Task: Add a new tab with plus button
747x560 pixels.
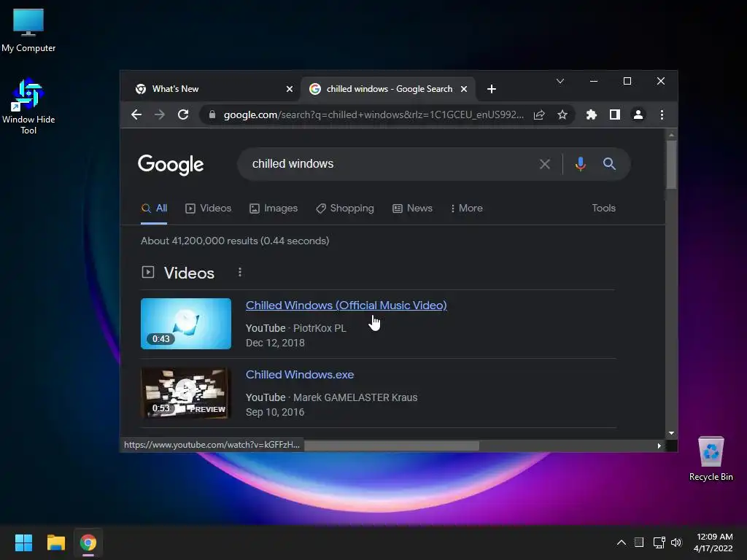Action: [x=492, y=89]
